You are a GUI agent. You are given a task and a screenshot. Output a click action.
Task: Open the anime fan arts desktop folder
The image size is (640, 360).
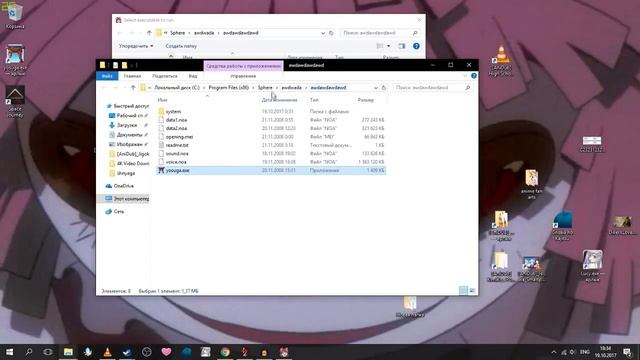531,184
